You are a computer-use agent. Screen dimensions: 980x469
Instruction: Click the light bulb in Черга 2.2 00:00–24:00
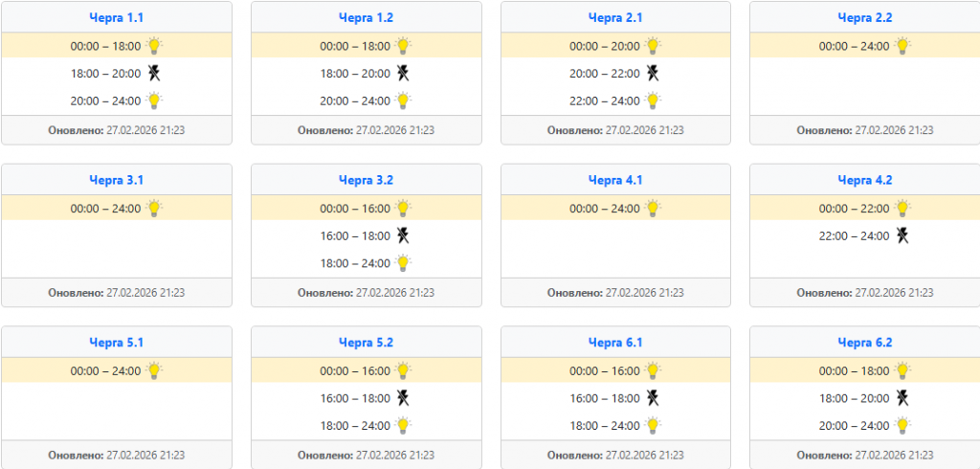coord(902,45)
